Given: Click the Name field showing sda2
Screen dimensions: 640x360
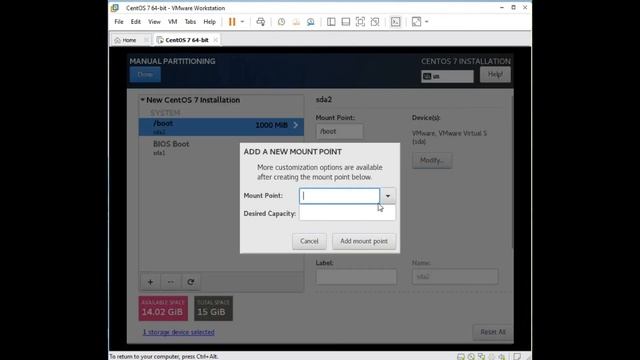Looking at the screenshot, I should coord(455,276).
